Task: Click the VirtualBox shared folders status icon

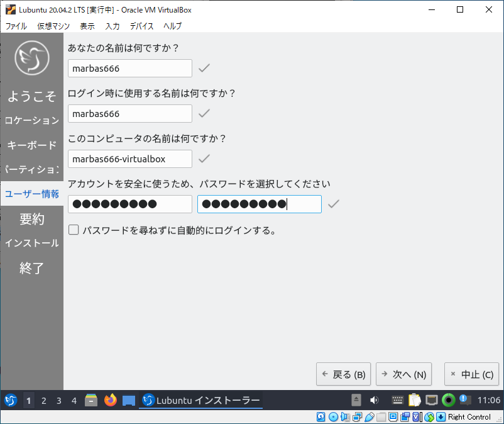Action: [381, 417]
